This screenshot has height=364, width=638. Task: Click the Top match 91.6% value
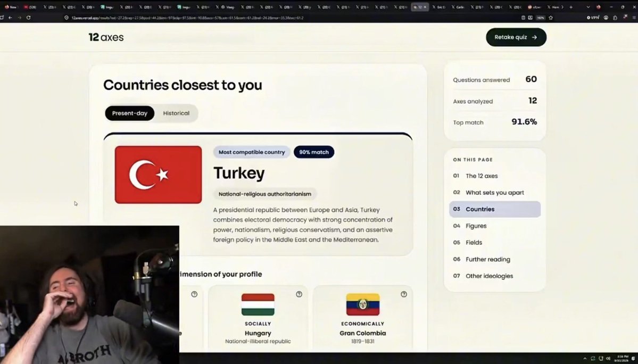click(524, 122)
